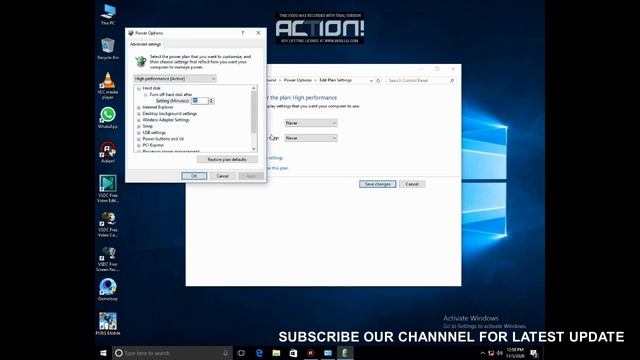The image size is (640, 360).
Task: Click Power Options breadcrumb in address bar
Action: coord(298,80)
